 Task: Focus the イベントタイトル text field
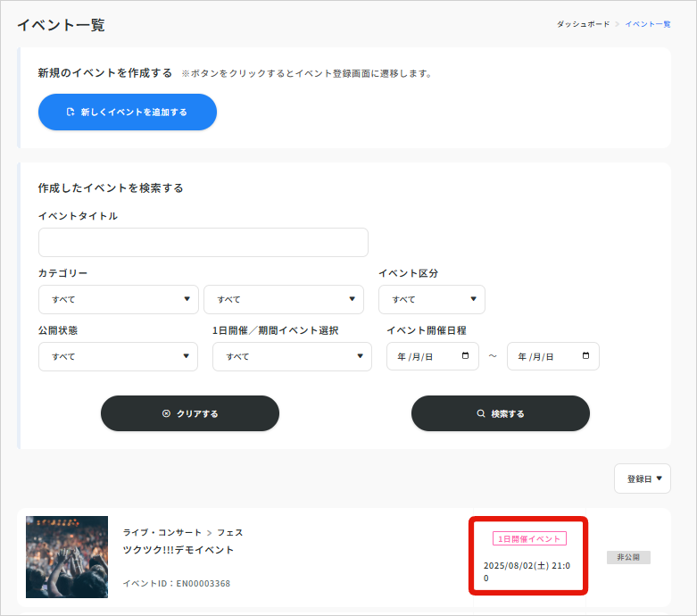tap(203, 243)
